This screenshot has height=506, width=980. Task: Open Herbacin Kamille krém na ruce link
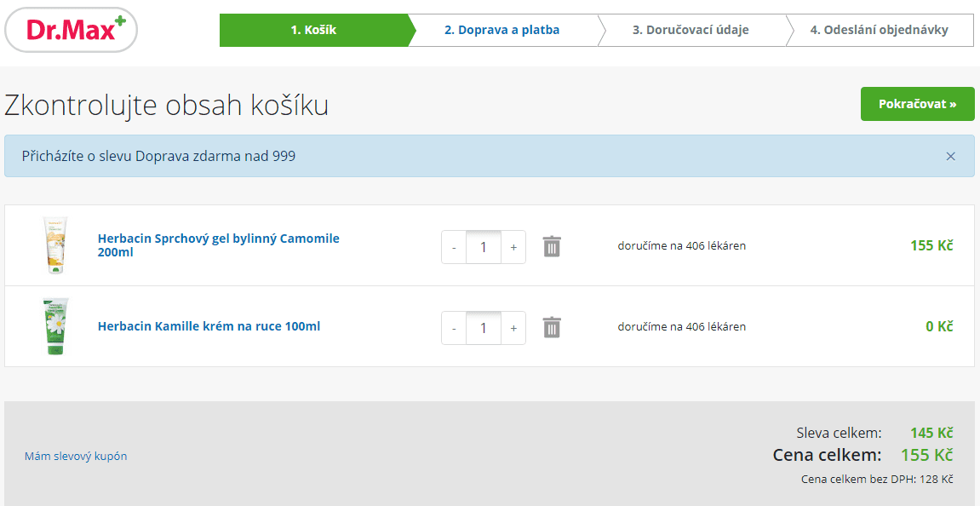209,326
